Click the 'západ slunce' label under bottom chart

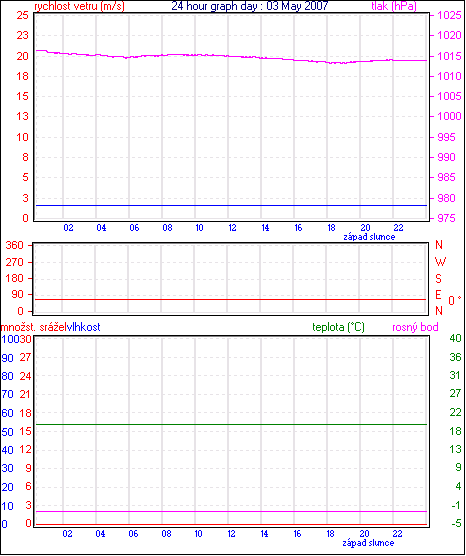pos(368,543)
